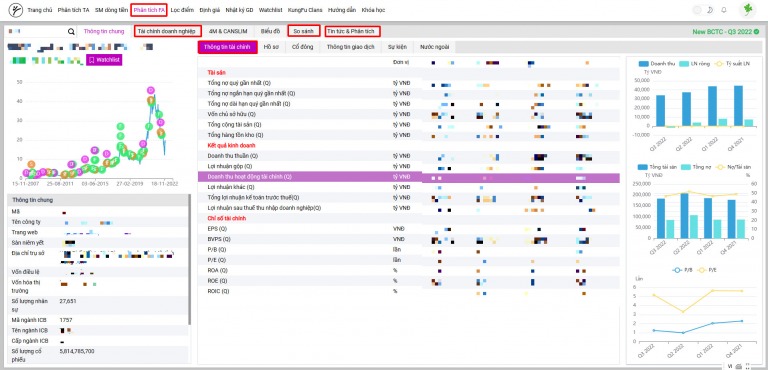Click the employee count 27,651
Image resolution: width=768 pixels, height=370 pixels.
pos(68,300)
